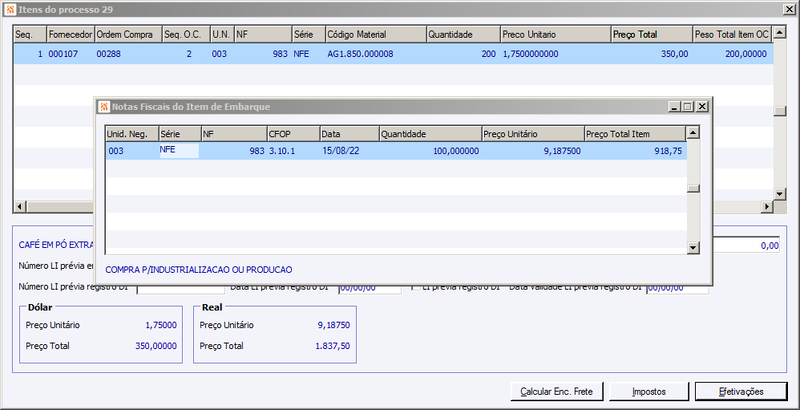Open the Impostos button
This screenshot has width=800, height=410.
click(649, 392)
